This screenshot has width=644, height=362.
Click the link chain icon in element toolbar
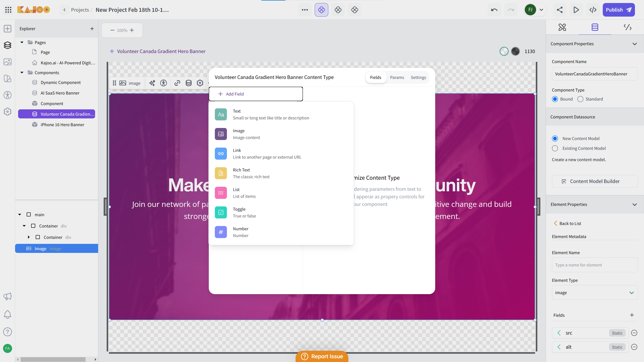(x=177, y=83)
